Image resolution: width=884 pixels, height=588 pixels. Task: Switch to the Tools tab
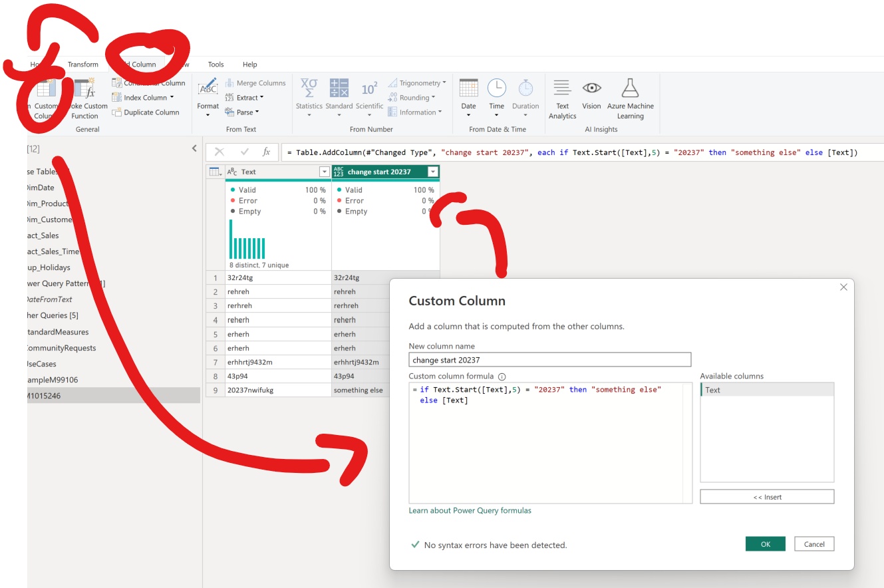(x=216, y=65)
